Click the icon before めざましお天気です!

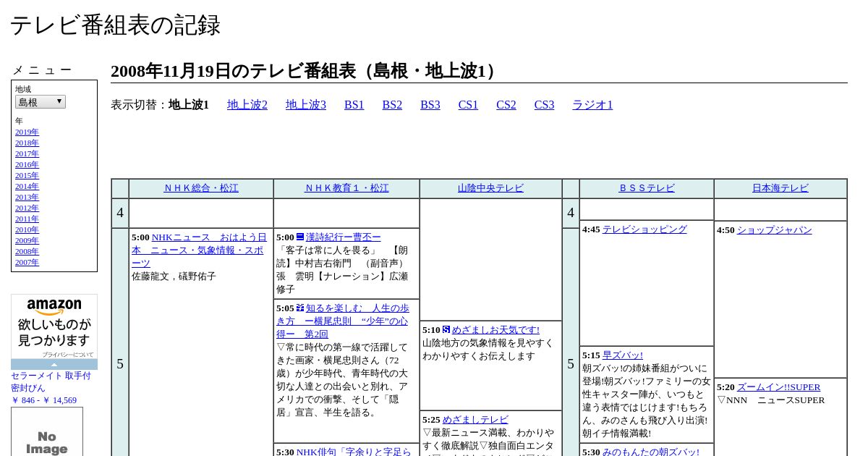point(446,329)
